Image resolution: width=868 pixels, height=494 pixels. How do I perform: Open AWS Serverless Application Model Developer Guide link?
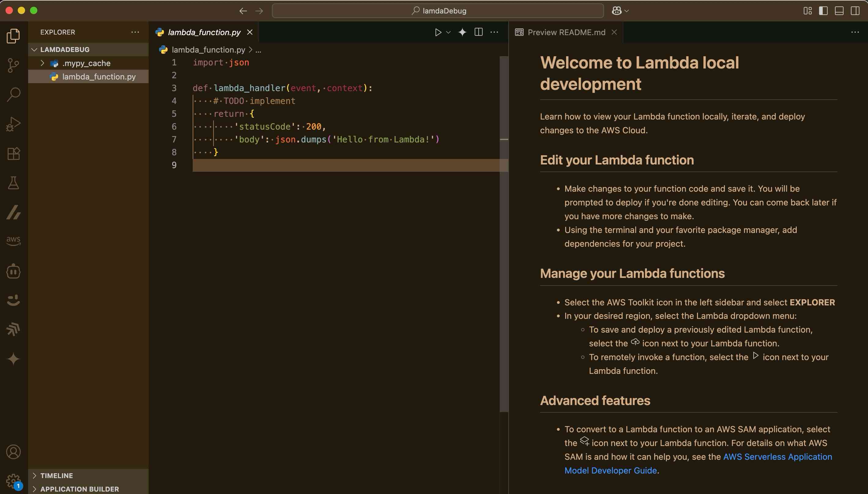(x=777, y=457)
